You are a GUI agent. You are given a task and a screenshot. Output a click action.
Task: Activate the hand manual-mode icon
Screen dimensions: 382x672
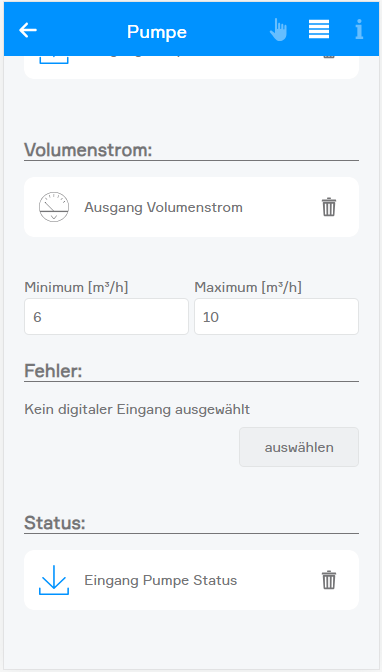pyautogui.click(x=278, y=30)
